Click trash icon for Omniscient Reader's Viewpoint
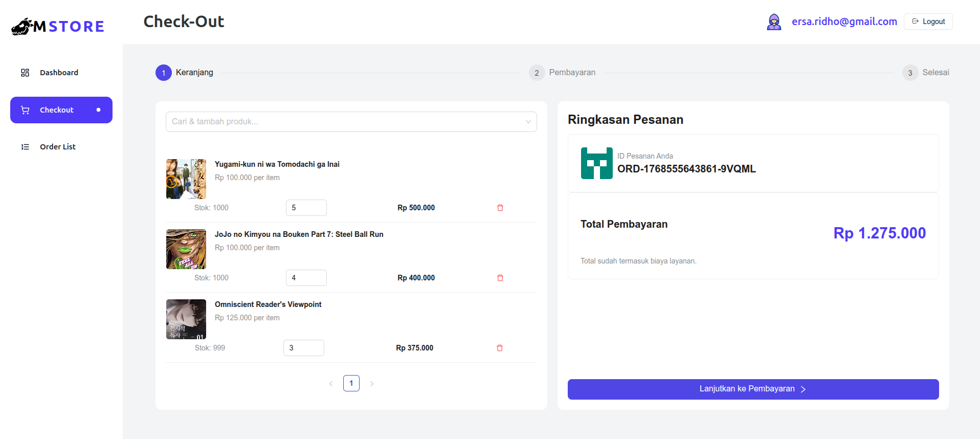 click(500, 348)
